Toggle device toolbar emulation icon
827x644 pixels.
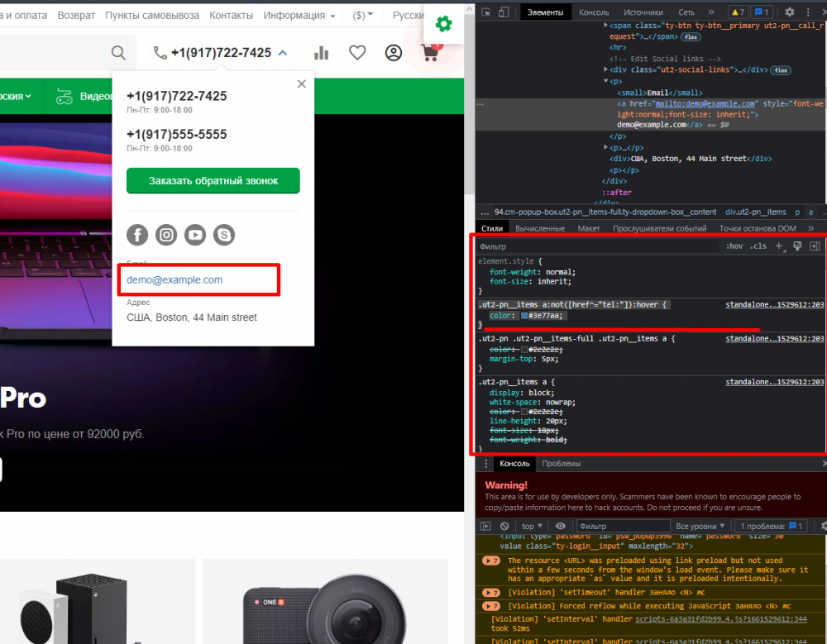coord(504,12)
